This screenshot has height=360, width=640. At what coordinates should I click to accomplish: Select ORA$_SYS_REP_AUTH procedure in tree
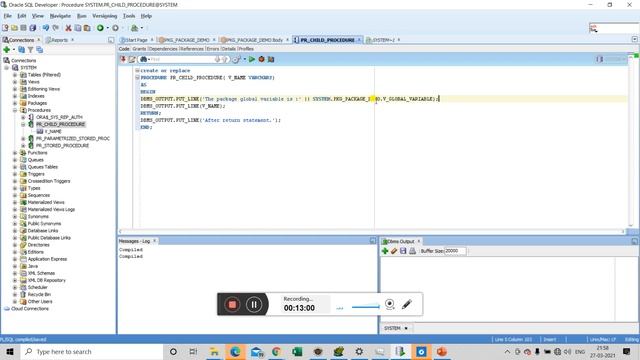click(x=59, y=117)
